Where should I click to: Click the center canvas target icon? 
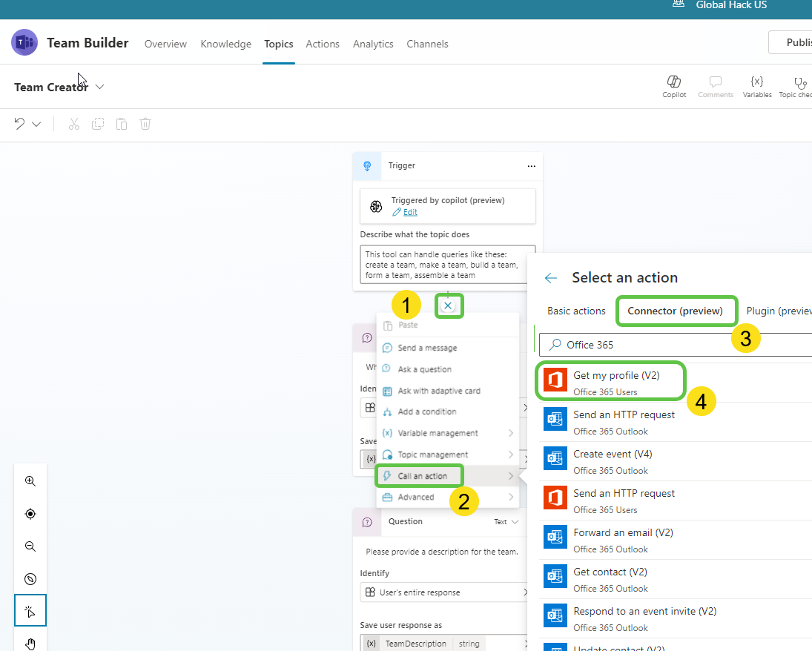pyautogui.click(x=30, y=513)
